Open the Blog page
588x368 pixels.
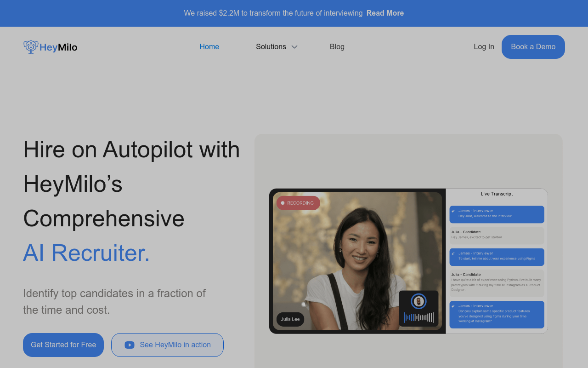(337, 47)
